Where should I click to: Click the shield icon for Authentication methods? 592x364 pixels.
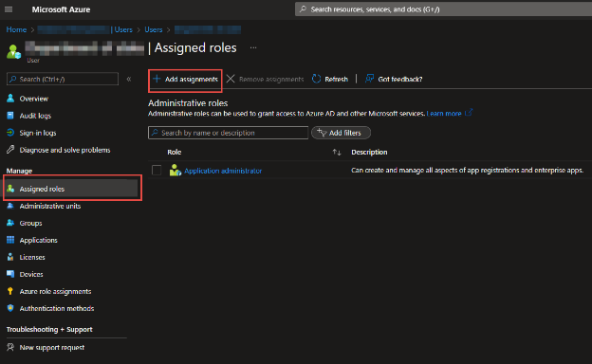10,308
